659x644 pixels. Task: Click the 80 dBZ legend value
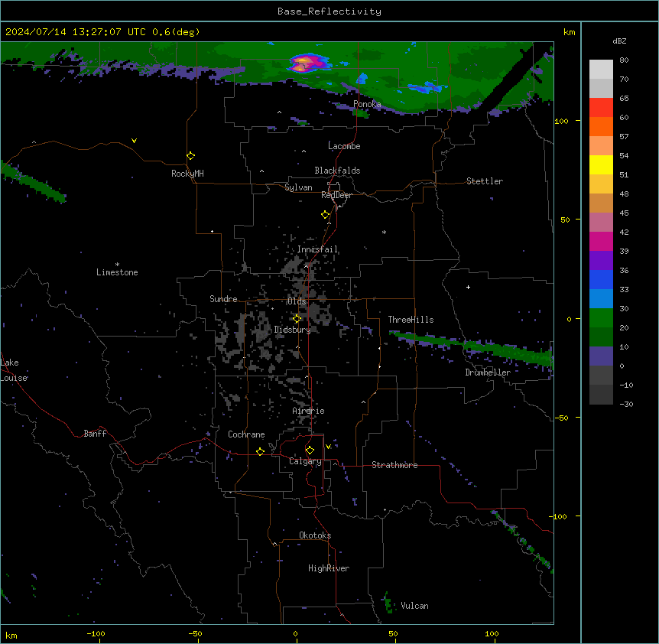point(624,60)
